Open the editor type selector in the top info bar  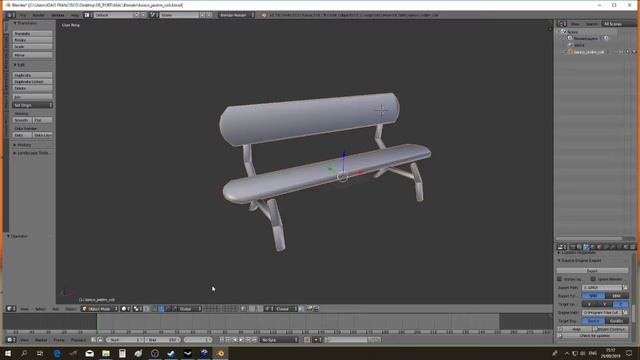click(x=11, y=15)
